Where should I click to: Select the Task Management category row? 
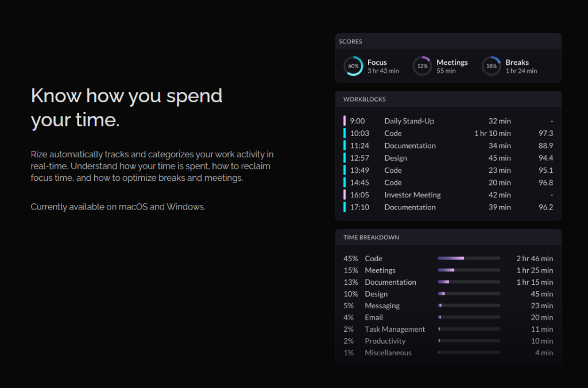click(x=448, y=329)
